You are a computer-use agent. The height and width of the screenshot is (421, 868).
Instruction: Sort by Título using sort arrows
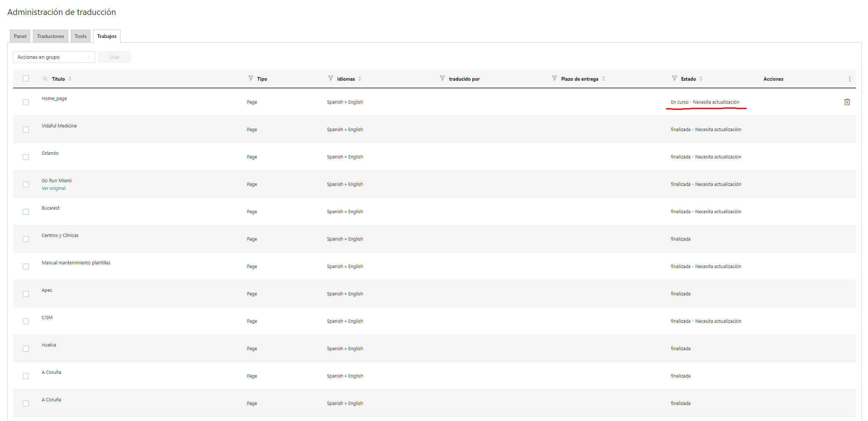[70, 79]
